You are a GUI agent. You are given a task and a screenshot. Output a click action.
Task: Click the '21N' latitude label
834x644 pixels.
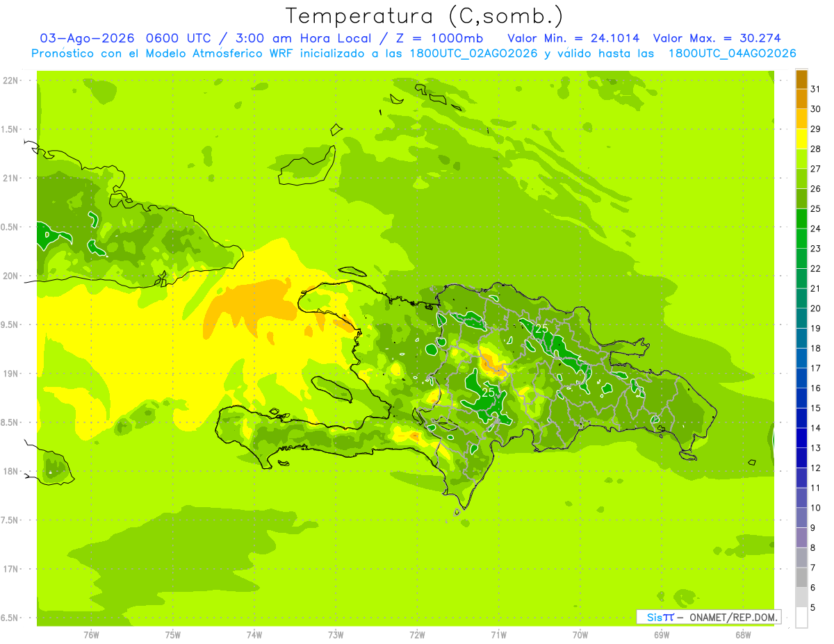point(12,179)
